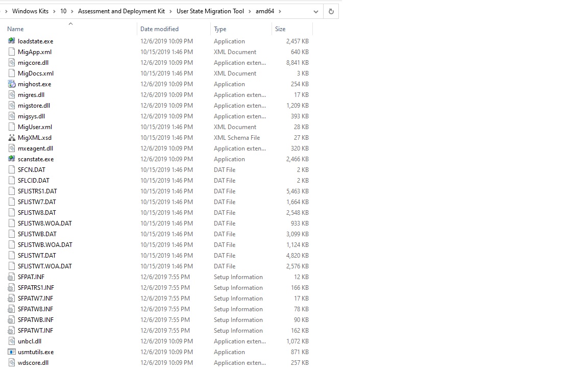
Task: Open the address bar history dropdown
Action: coord(315,11)
